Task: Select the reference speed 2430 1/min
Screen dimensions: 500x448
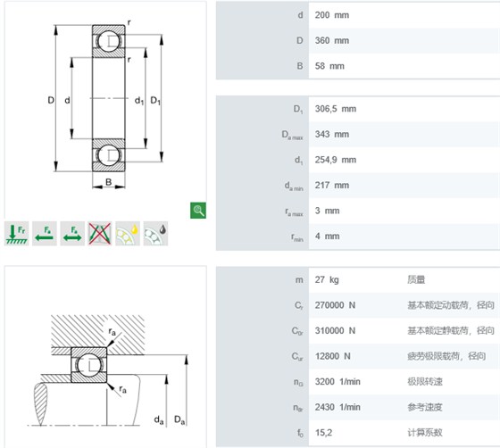Action: coord(337,407)
